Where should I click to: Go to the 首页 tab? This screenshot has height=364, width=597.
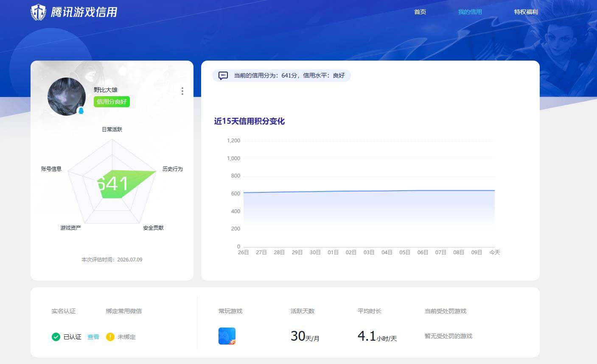[x=420, y=12]
